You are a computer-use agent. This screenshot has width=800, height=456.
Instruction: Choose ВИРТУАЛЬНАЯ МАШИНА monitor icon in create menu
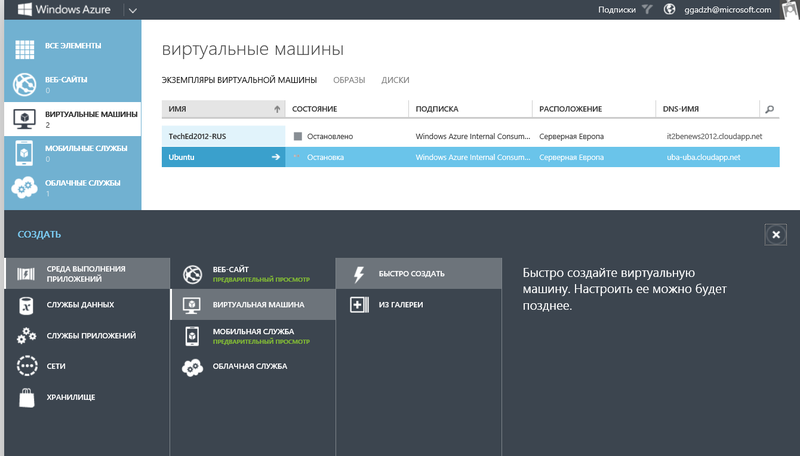pyautogui.click(x=192, y=305)
